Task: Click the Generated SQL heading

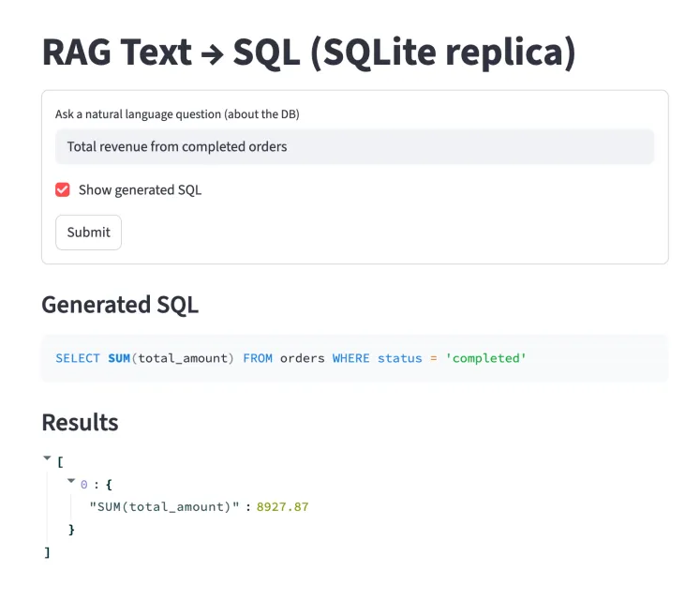Action: coord(120,305)
